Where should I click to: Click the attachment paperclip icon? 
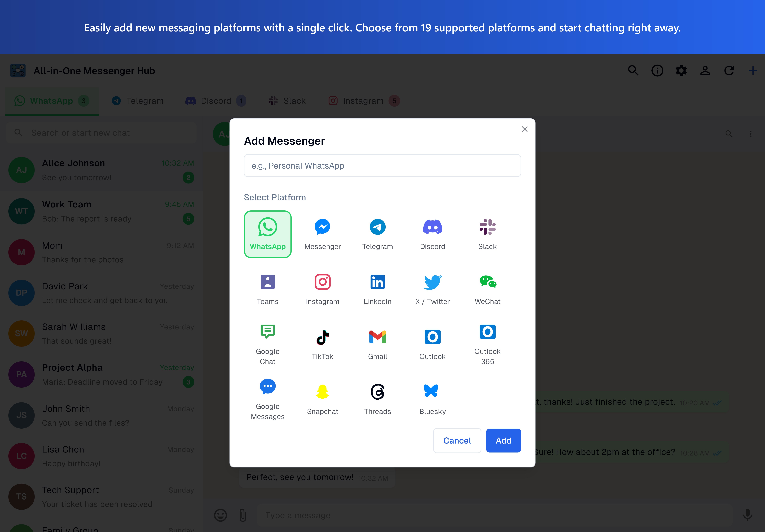click(243, 515)
